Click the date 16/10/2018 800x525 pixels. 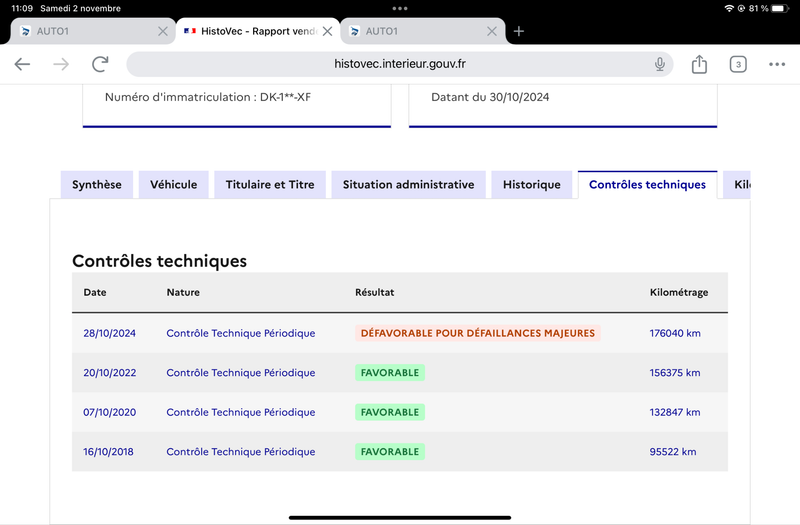pyautogui.click(x=108, y=452)
